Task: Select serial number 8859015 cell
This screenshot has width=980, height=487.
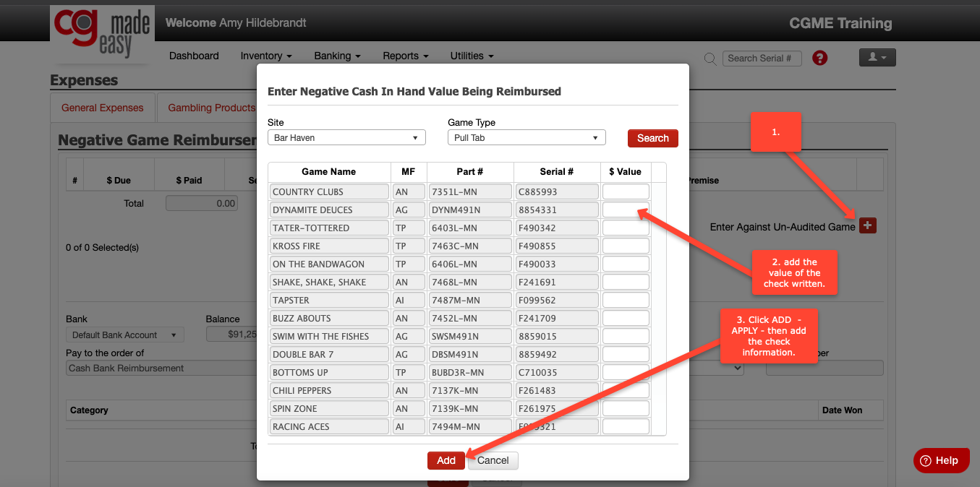Action: [557, 336]
